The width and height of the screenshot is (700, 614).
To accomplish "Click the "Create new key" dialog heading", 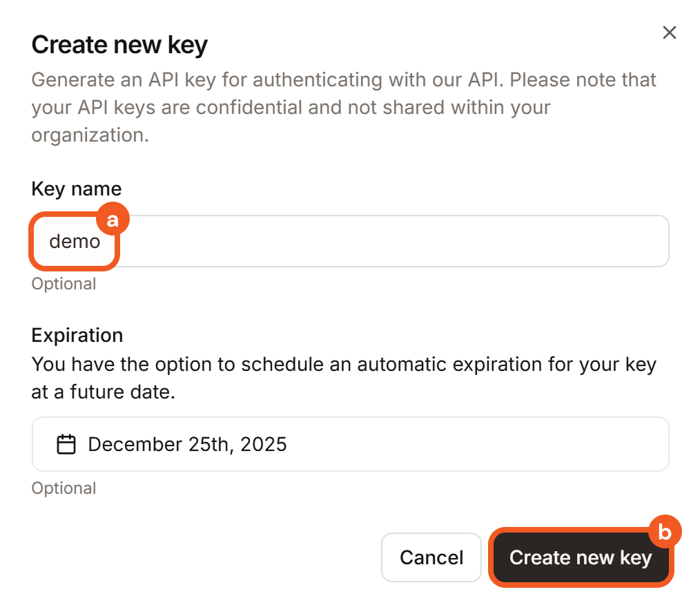I will pyautogui.click(x=119, y=46).
